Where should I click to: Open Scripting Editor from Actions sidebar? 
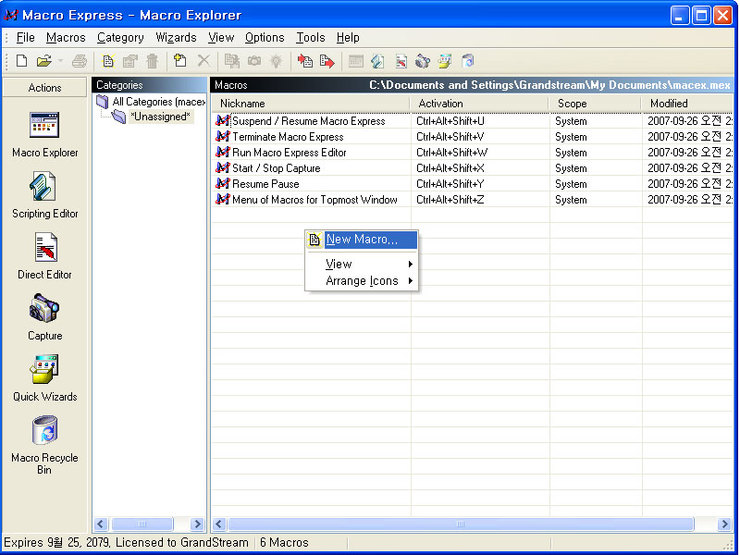tap(45, 195)
